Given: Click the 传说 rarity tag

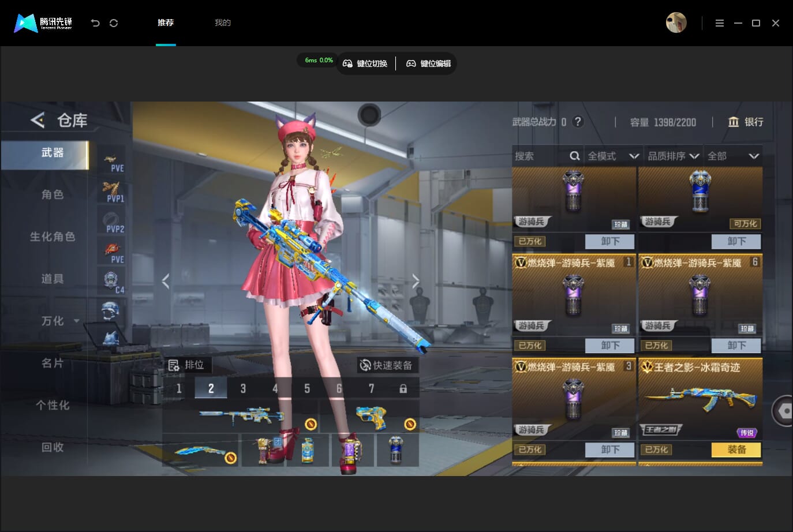Looking at the screenshot, I should tap(747, 432).
